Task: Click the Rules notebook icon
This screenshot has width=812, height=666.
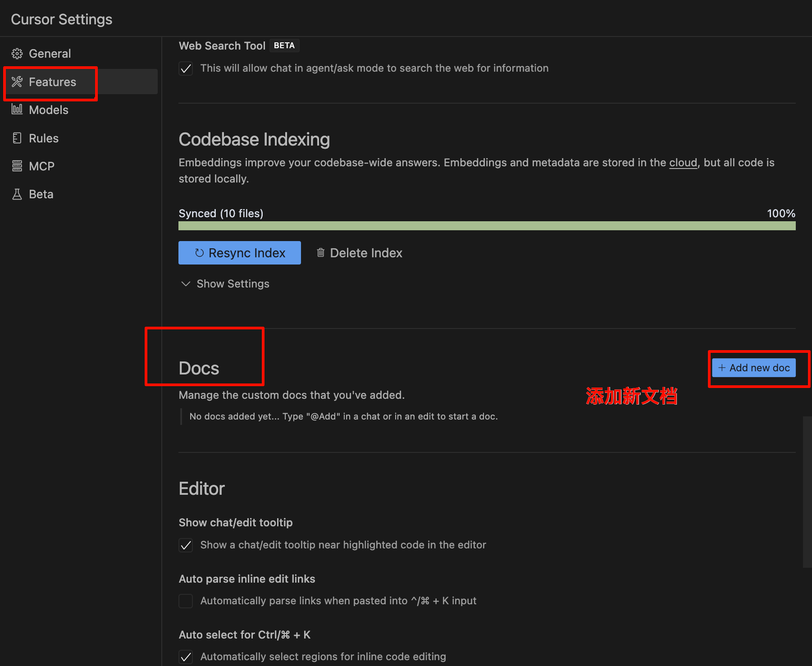Action: pyautogui.click(x=17, y=138)
